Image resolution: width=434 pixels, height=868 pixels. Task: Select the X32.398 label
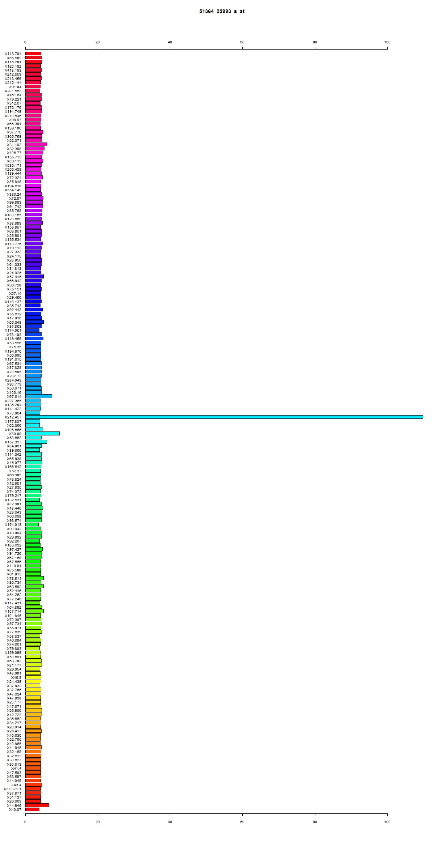14,149
